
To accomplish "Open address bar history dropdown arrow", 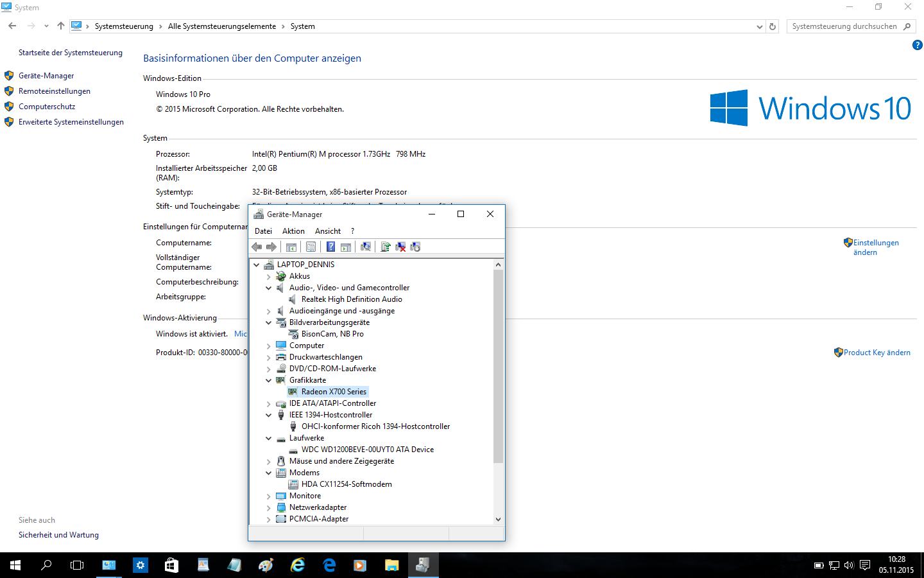I will coord(760,26).
